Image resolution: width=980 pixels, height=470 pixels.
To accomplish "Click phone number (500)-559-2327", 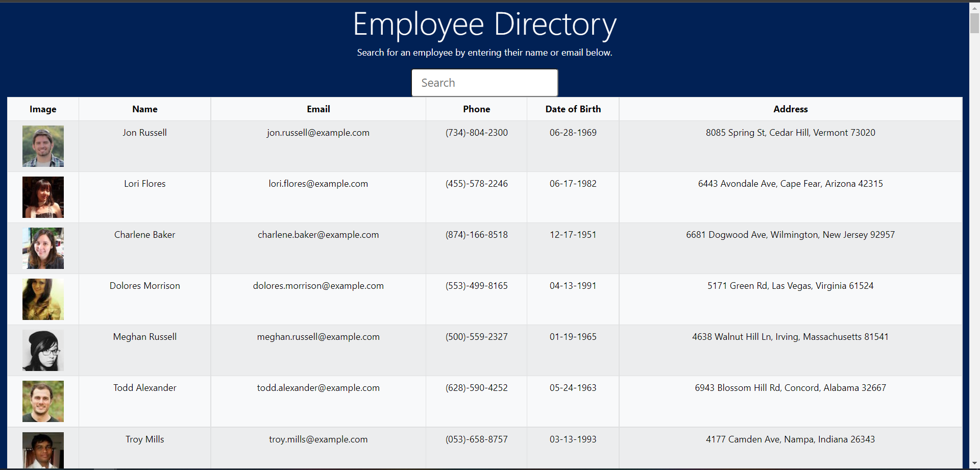I will tap(477, 337).
